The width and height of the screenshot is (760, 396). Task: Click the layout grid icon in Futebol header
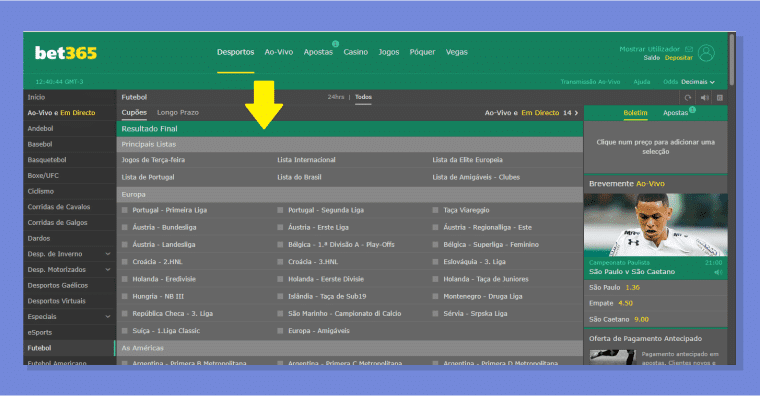click(720, 97)
